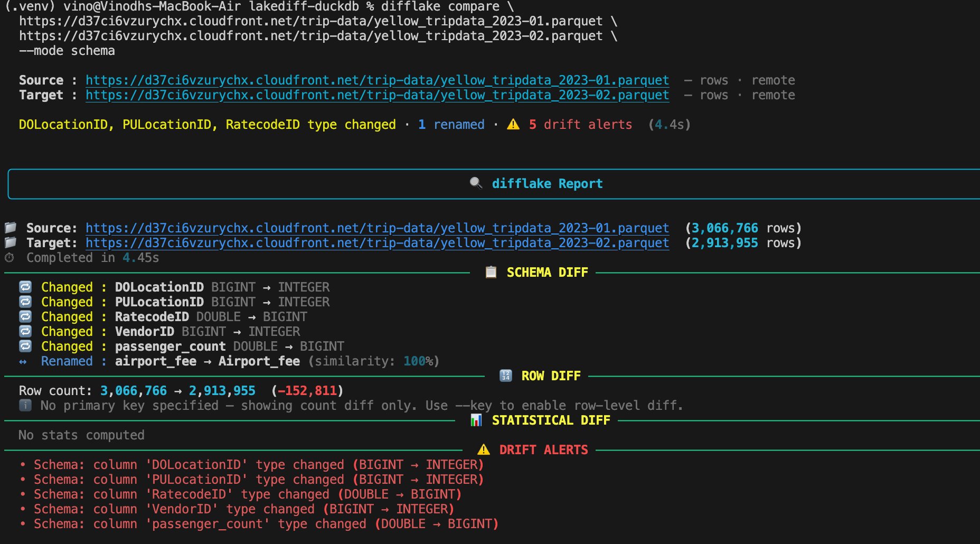
Task: Click 'PULocationID' in the schema diff list
Action: [159, 302]
